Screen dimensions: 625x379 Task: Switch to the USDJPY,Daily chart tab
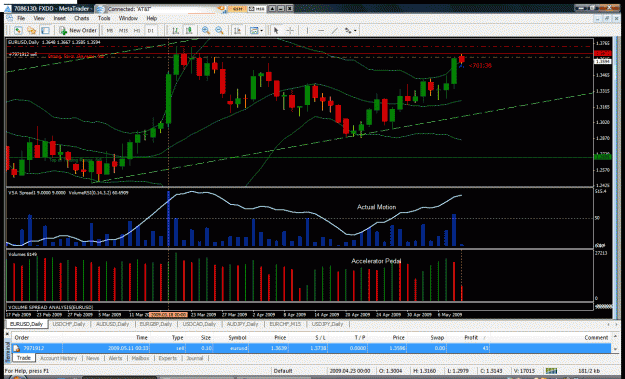click(x=328, y=324)
